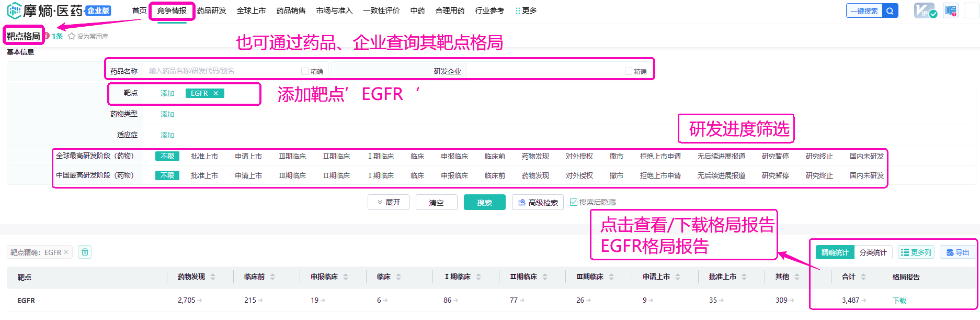Select 撤市 in 全球最高研发阶段 row
The width and height of the screenshot is (980, 320).
[x=617, y=156]
